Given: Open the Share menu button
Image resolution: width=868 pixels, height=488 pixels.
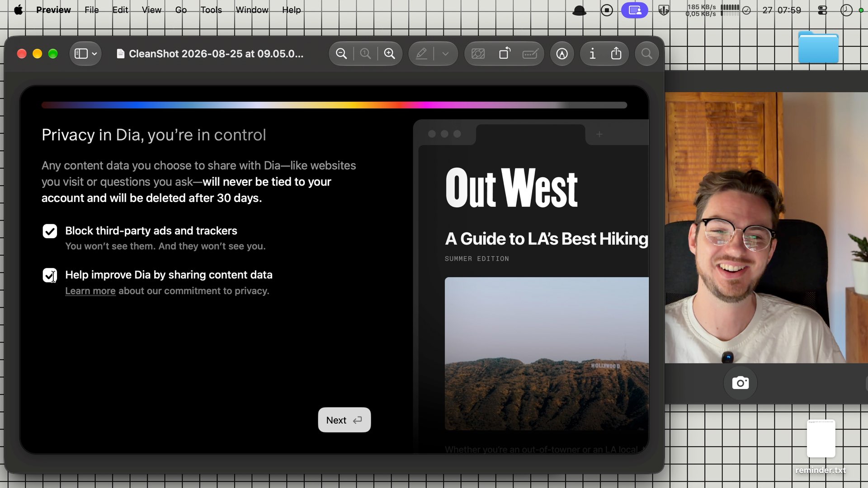Looking at the screenshot, I should tap(616, 54).
